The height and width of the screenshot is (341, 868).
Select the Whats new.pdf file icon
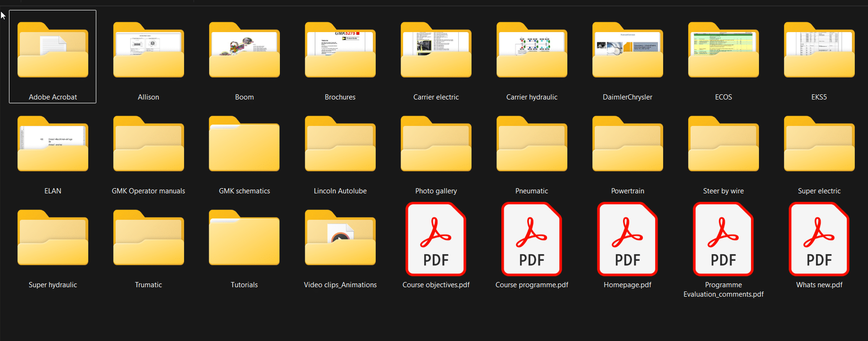[x=819, y=239]
